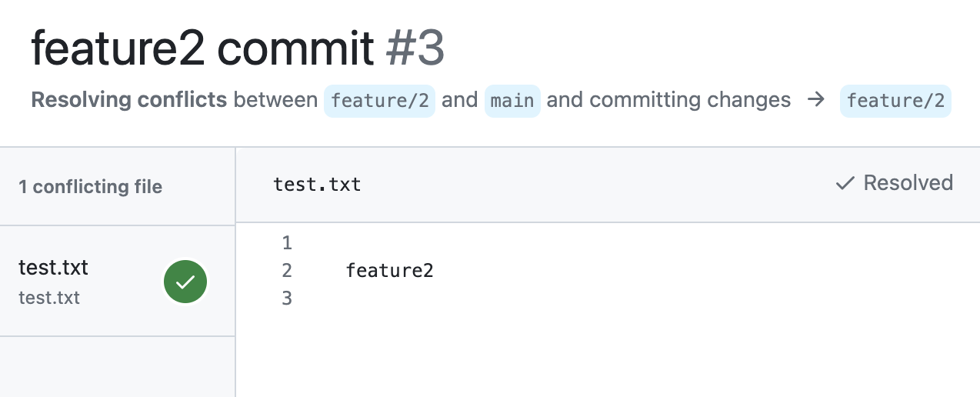This screenshot has width=980, height=397.
Task: Click empty third line of editor
Action: 538,298
